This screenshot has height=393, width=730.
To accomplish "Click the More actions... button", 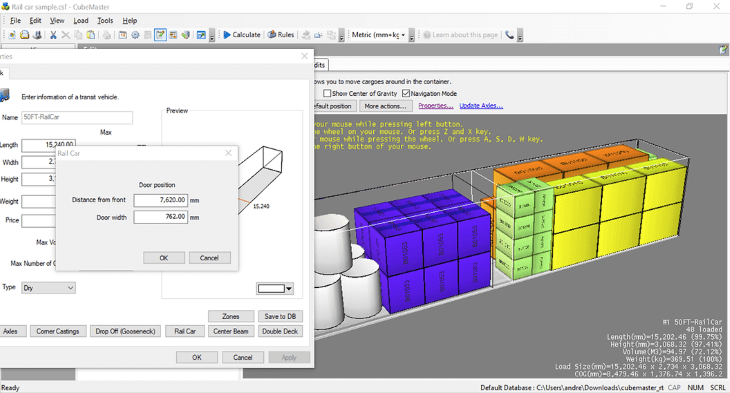I will tap(385, 106).
